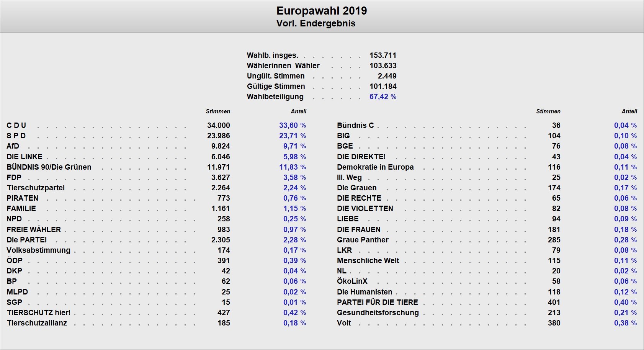Image resolution: width=644 pixels, height=350 pixels.
Task: Select the Volt party label
Action: click(x=344, y=323)
